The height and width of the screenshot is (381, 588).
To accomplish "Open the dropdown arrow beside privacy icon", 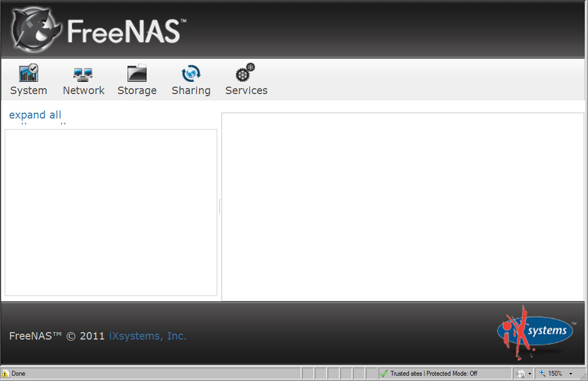I will coord(530,374).
